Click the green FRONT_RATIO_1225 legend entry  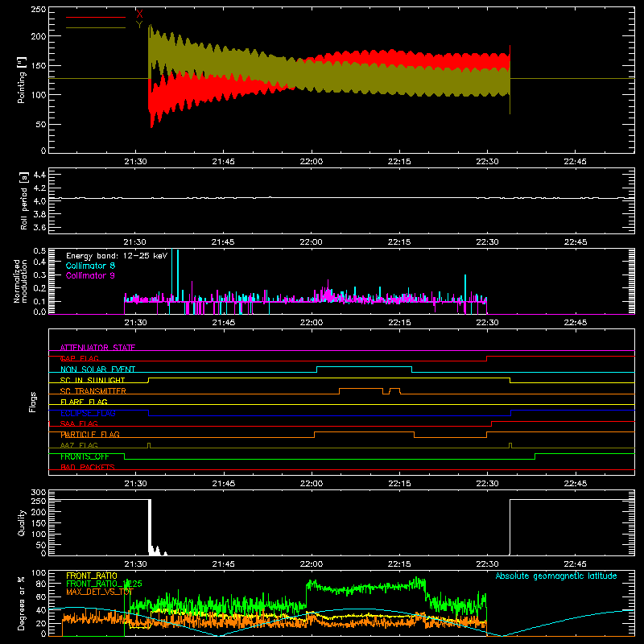104,584
